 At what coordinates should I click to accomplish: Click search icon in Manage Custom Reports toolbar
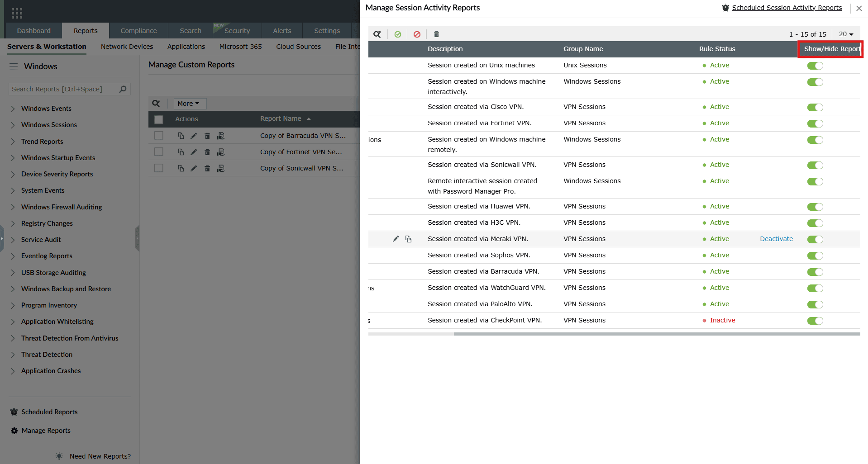click(156, 104)
